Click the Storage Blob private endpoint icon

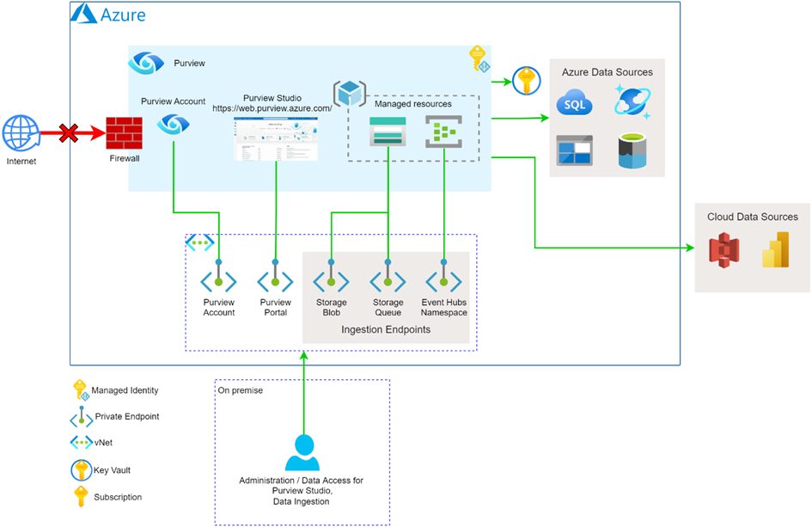point(331,280)
